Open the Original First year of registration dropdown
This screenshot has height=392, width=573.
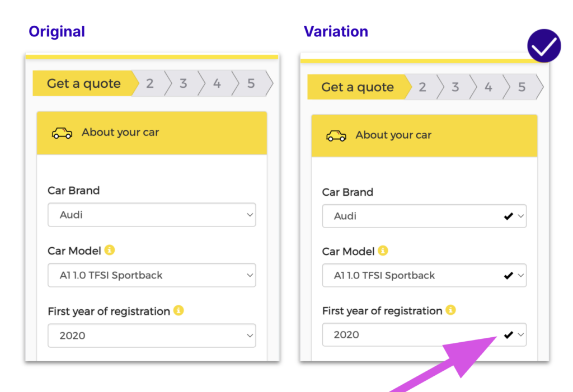152,336
